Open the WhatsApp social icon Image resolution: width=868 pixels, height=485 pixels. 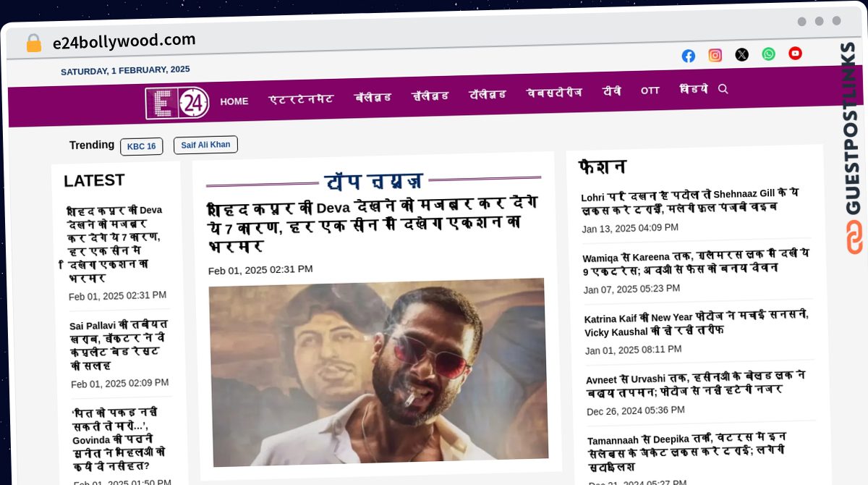pyautogui.click(x=769, y=54)
